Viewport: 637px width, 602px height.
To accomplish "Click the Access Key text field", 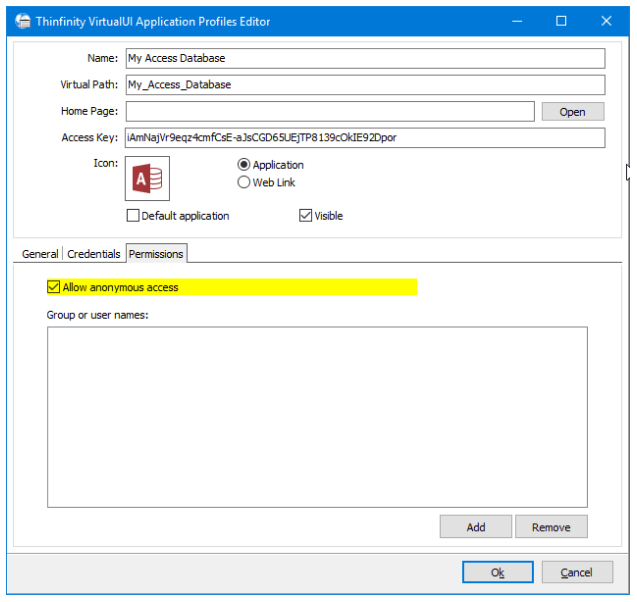I will click(x=365, y=138).
